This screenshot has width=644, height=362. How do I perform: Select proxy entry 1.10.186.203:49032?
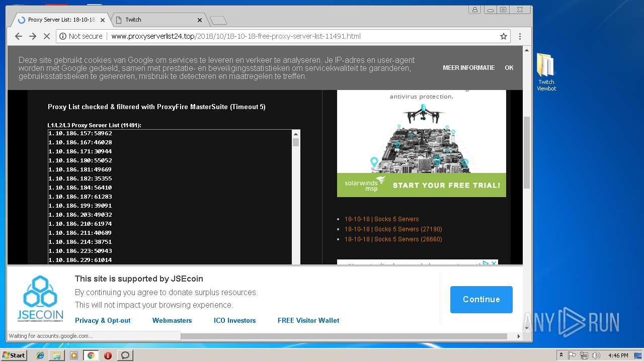(x=80, y=215)
